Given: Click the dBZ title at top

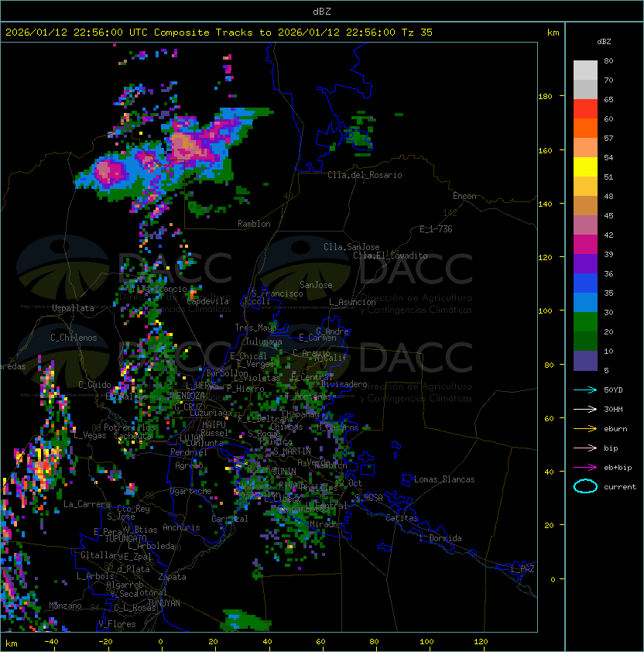Looking at the screenshot, I should [322, 12].
